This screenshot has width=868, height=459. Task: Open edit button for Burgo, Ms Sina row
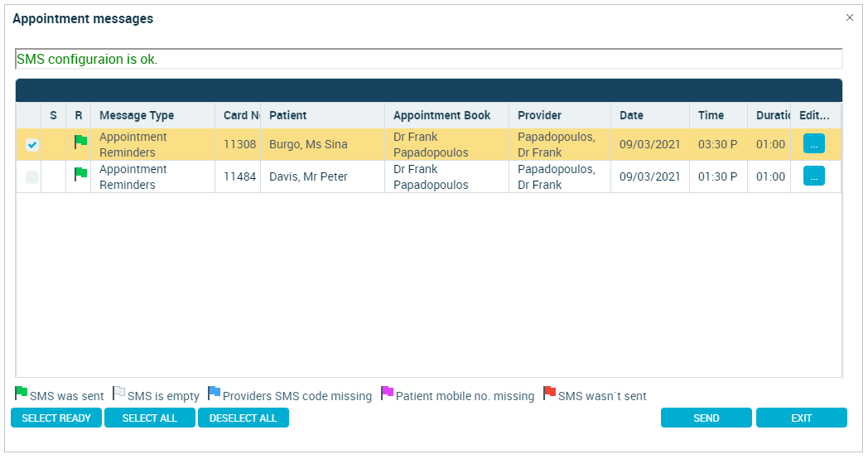813,144
